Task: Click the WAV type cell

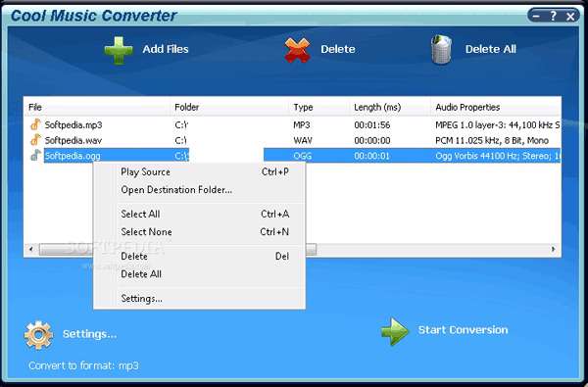Action: 303,141
